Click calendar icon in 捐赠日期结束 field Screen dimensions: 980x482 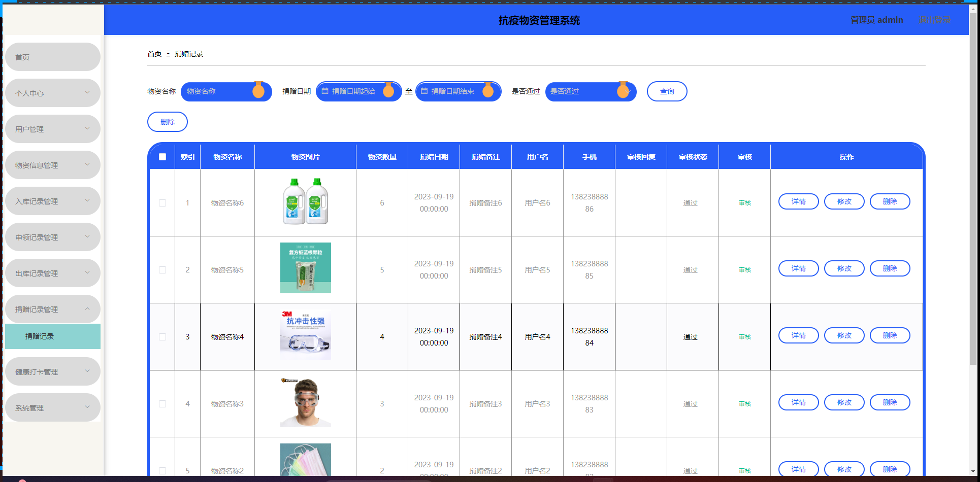[x=424, y=91]
